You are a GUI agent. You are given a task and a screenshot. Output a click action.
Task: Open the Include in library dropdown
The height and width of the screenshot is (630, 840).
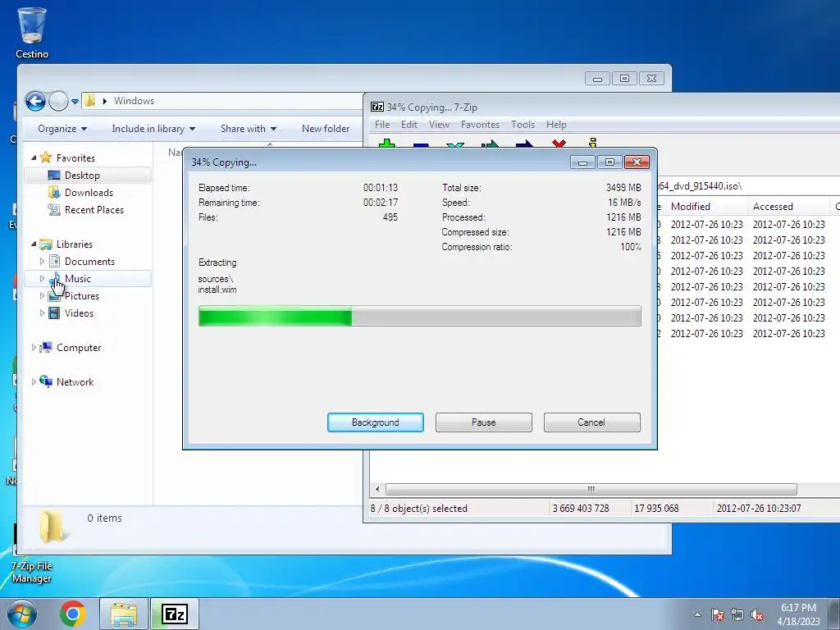153,129
